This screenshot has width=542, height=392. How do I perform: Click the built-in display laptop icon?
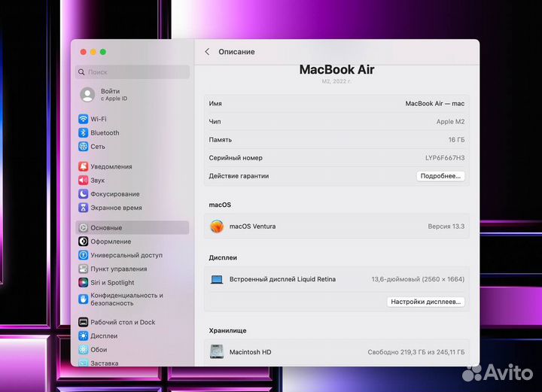(x=217, y=279)
